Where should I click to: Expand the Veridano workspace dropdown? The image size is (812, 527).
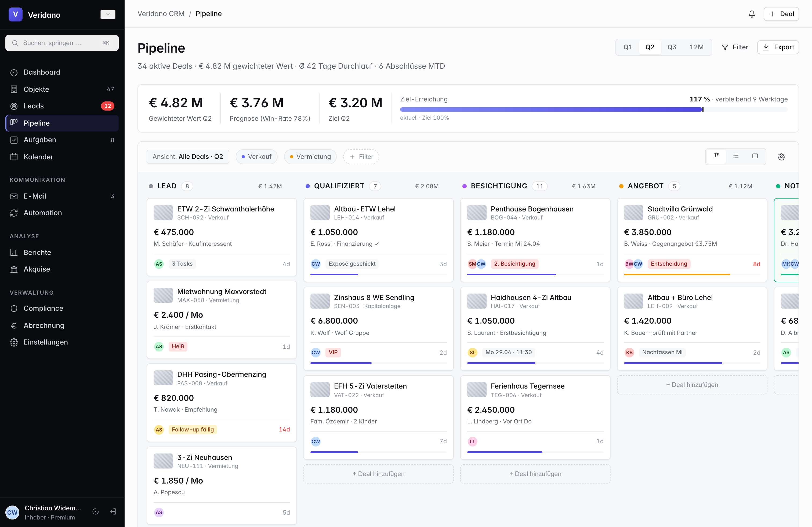tap(108, 14)
